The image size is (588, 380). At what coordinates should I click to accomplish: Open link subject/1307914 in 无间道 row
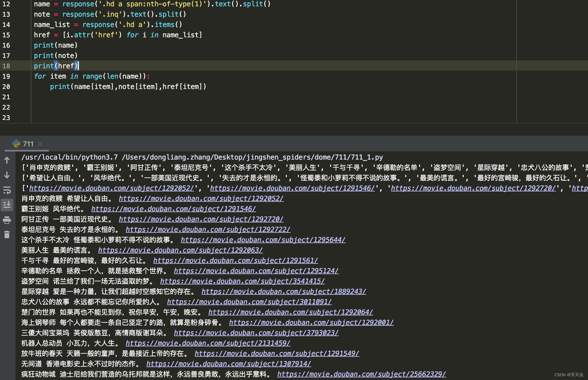click(229, 364)
